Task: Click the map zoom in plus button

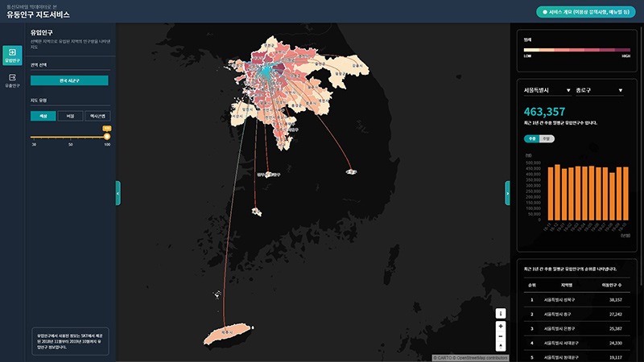Action: pyautogui.click(x=501, y=326)
